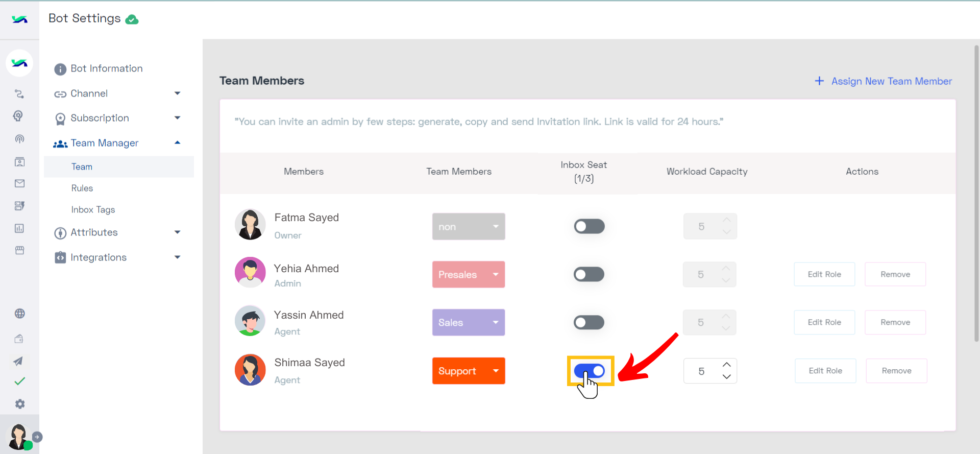
Task: Click the page vertical scrollbar
Action: coord(976,194)
